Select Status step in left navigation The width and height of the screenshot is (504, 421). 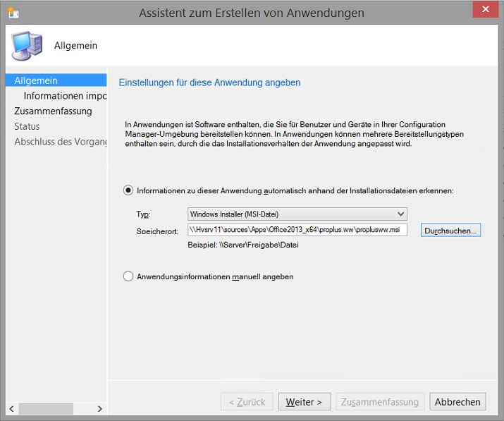click(27, 126)
